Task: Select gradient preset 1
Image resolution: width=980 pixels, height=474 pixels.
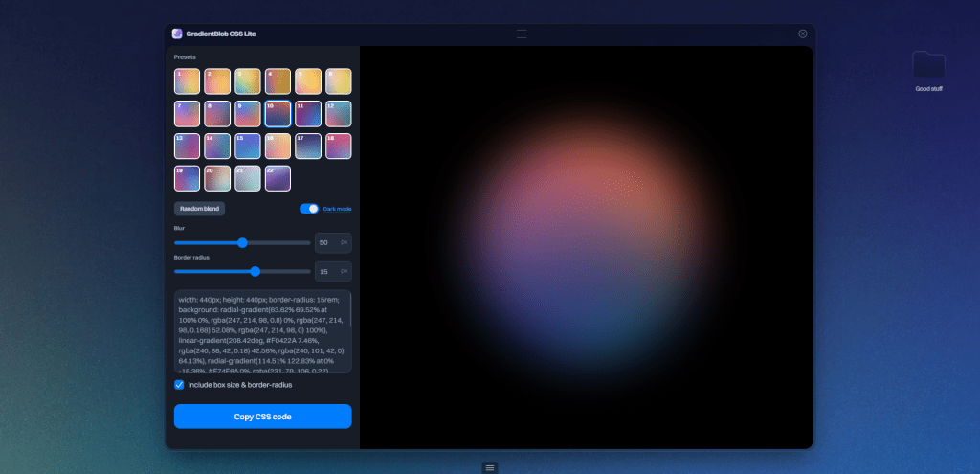Action: tap(188, 82)
